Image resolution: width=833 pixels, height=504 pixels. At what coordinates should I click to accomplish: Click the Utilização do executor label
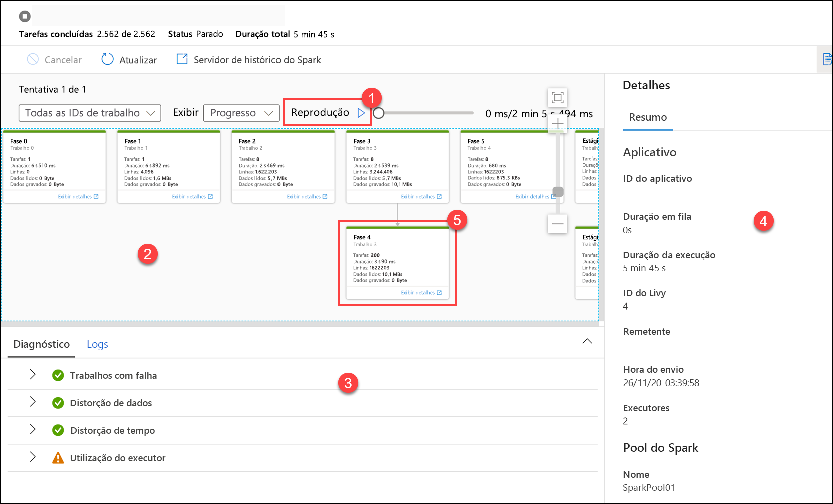point(118,458)
